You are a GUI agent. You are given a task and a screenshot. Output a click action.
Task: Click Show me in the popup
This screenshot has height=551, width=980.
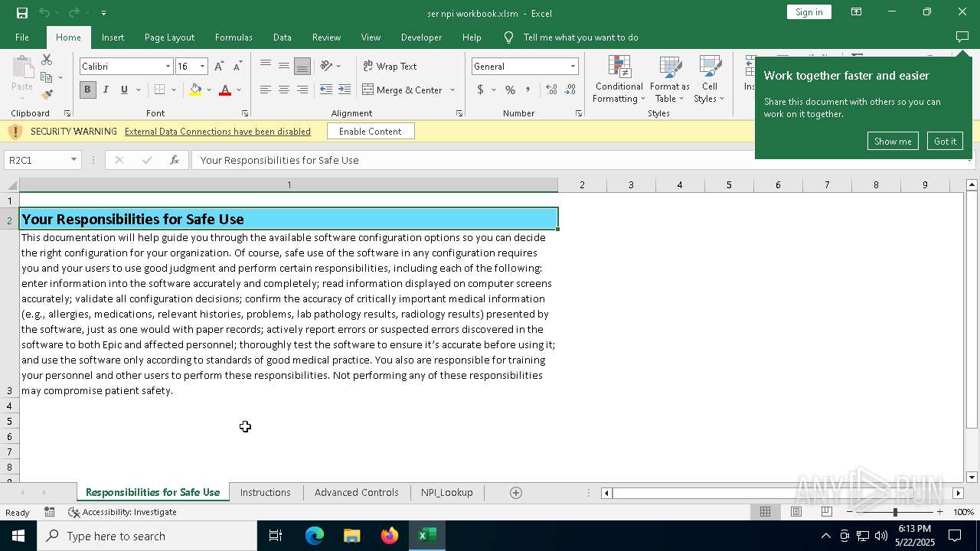tap(893, 142)
